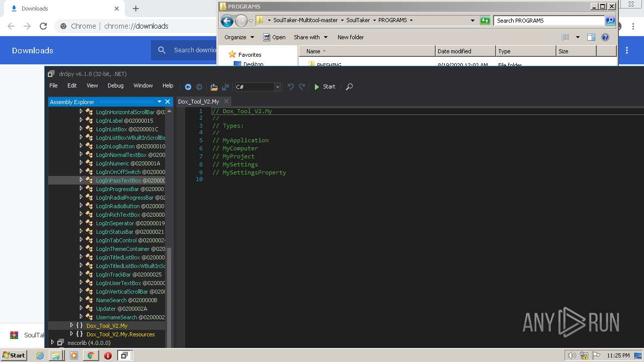Click LogInSeperator class icon
The width and height of the screenshot is (644, 362).
pyautogui.click(x=90, y=223)
